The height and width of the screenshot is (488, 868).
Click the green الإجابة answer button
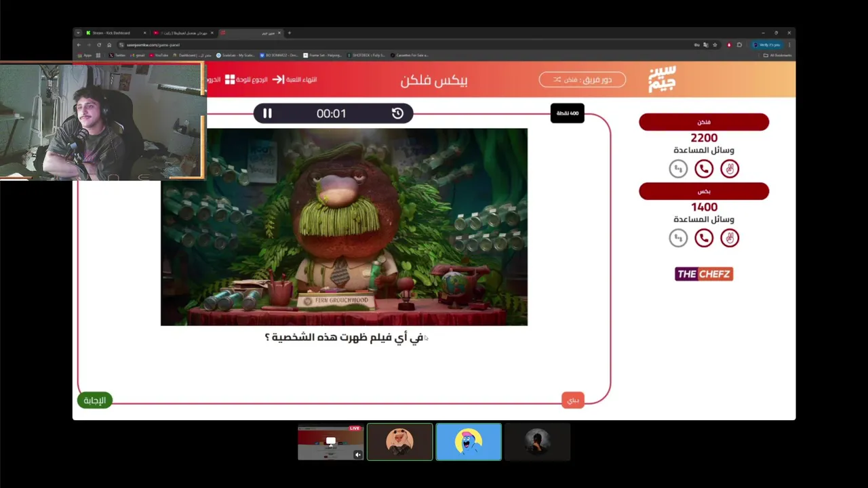[x=94, y=401]
